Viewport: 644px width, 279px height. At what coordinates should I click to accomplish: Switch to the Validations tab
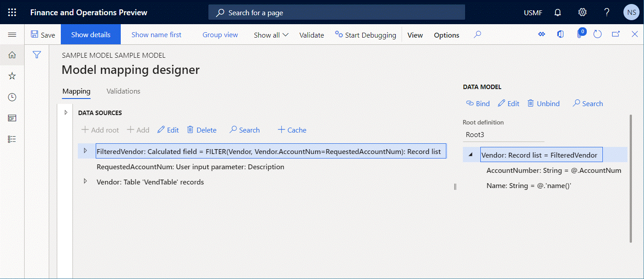[x=123, y=91]
